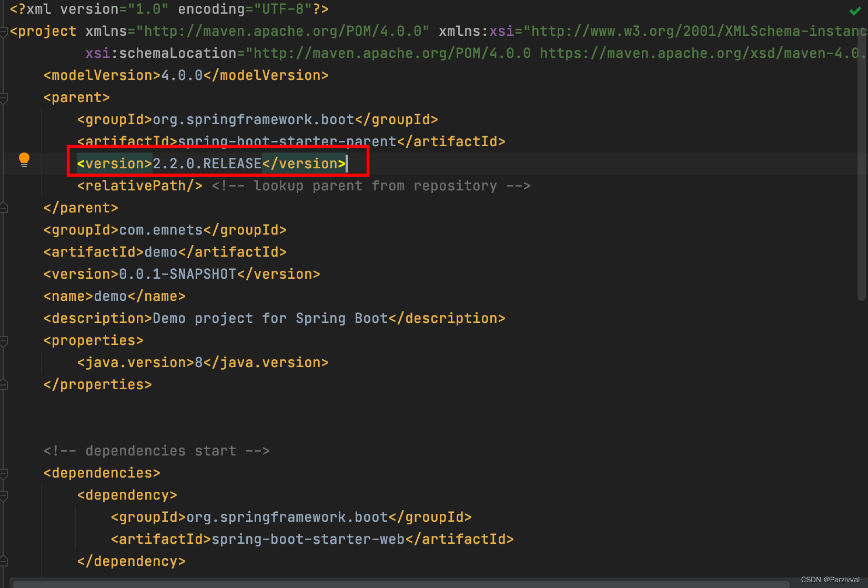The image size is (868, 588).
Task: Click the green inspection checkmark icon
Action: click(x=855, y=11)
